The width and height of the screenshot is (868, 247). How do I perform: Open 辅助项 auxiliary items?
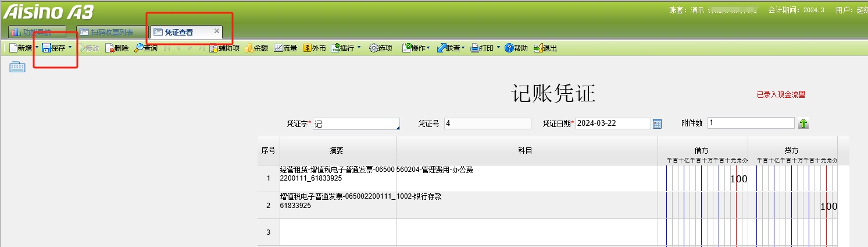tap(224, 48)
